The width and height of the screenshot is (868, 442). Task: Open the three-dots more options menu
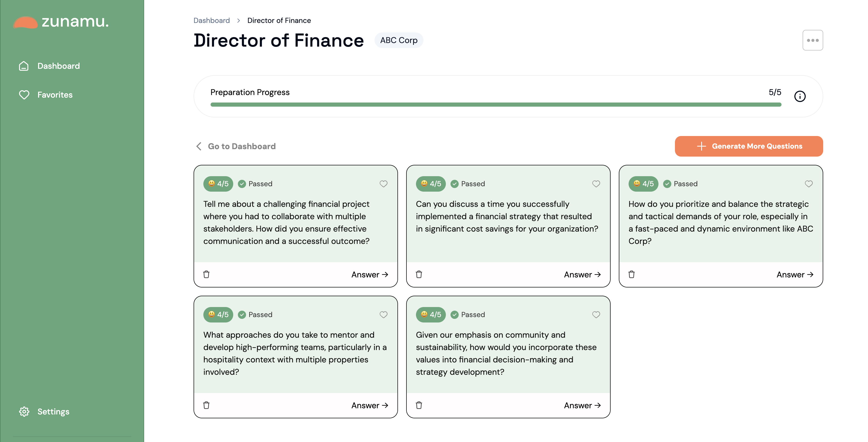click(812, 40)
